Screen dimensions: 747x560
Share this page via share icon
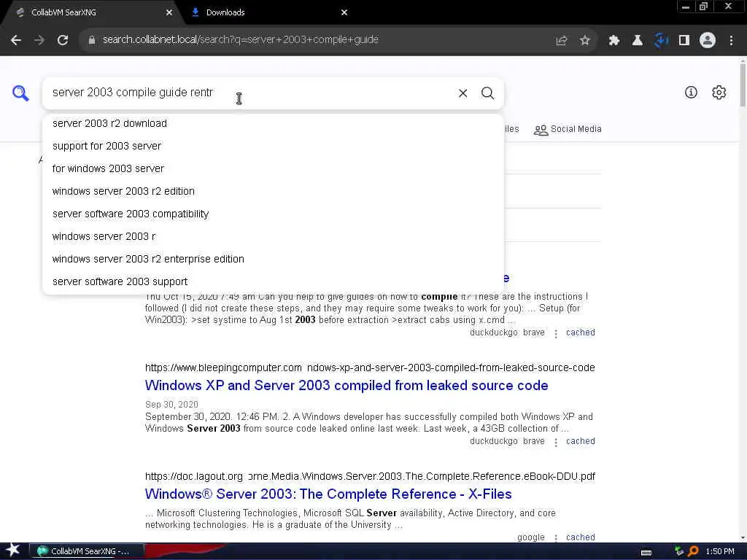click(x=562, y=40)
